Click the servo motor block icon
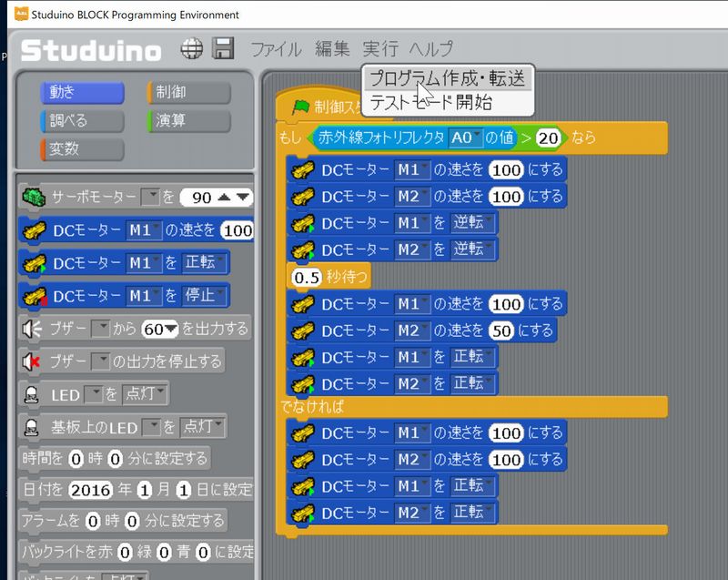Screen dimensions: 728x580 coord(34,197)
